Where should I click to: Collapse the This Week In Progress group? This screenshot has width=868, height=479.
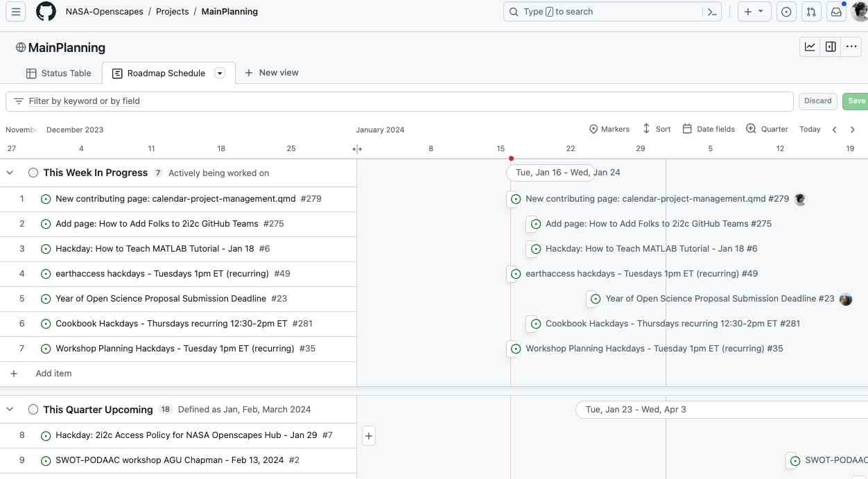coord(10,172)
